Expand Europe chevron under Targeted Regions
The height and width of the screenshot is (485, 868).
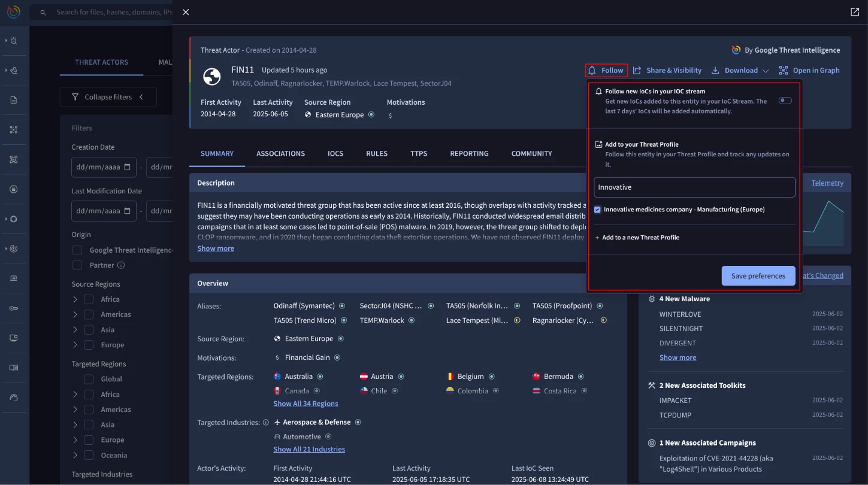tap(75, 439)
